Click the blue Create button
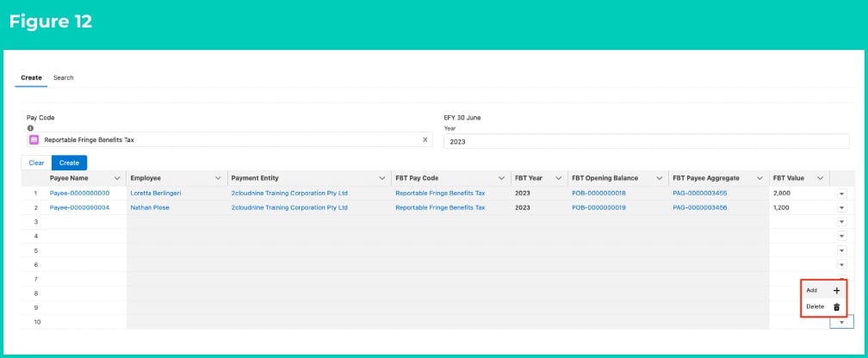 [x=69, y=163]
